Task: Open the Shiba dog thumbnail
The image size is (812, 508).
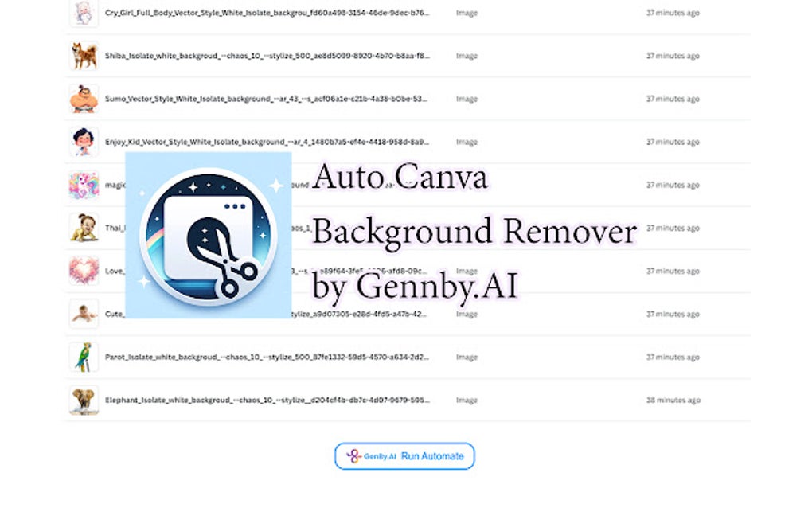Action: [x=84, y=55]
